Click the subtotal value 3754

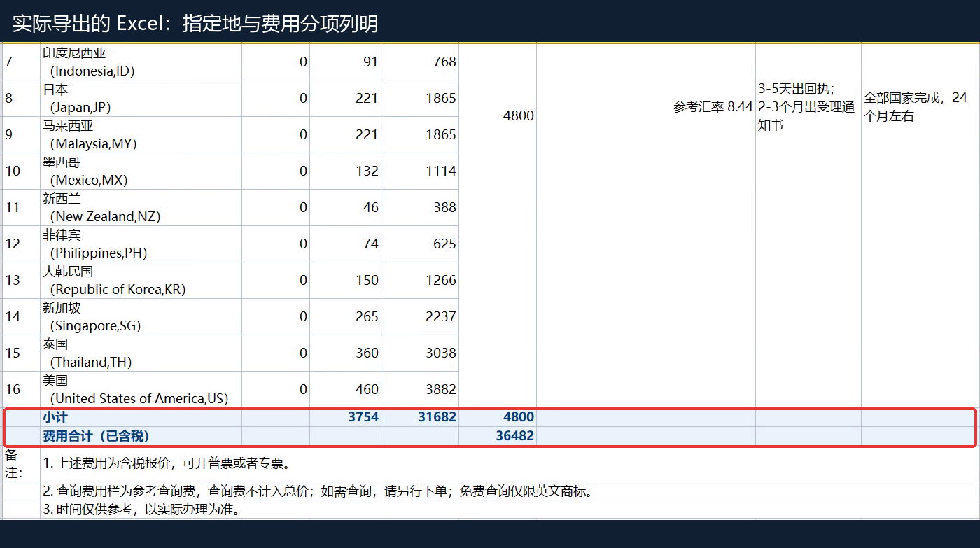346,417
